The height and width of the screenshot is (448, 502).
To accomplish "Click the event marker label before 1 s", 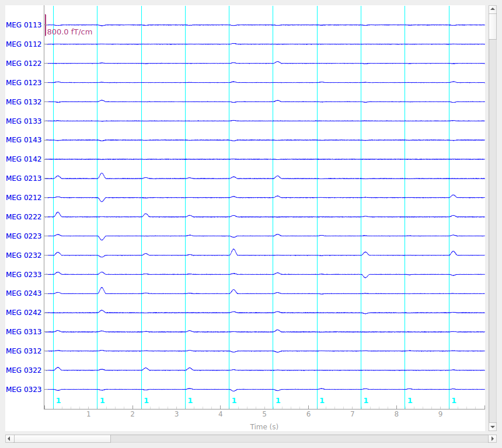I will click(58, 400).
